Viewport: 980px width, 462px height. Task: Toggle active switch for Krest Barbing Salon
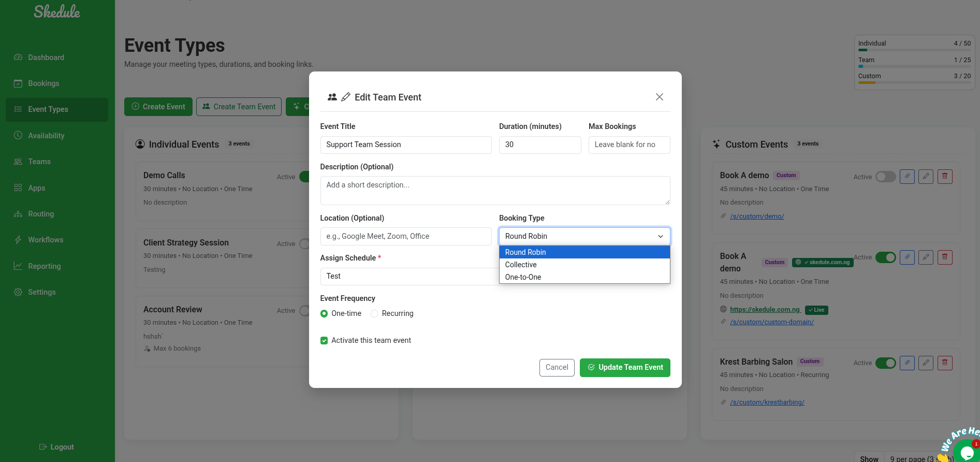[x=886, y=363]
